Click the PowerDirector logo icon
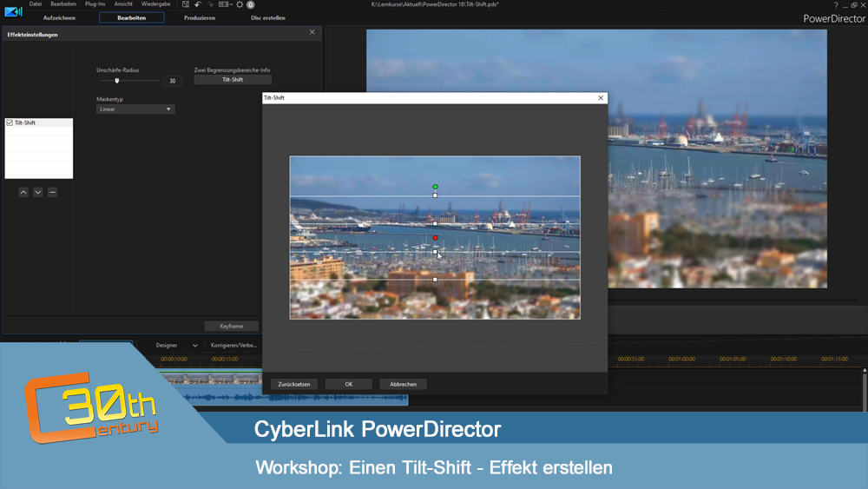Image resolution: width=868 pixels, height=489 pixels. pyautogui.click(x=13, y=11)
